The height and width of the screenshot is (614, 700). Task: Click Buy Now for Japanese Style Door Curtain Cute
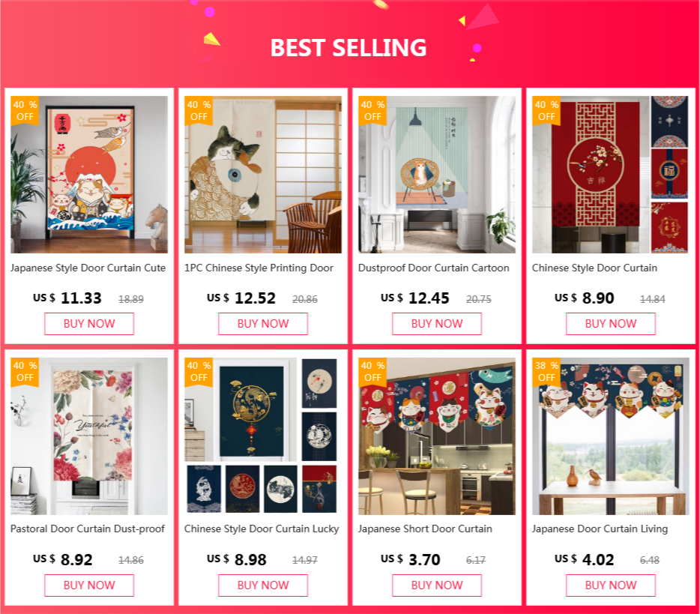[89, 324]
